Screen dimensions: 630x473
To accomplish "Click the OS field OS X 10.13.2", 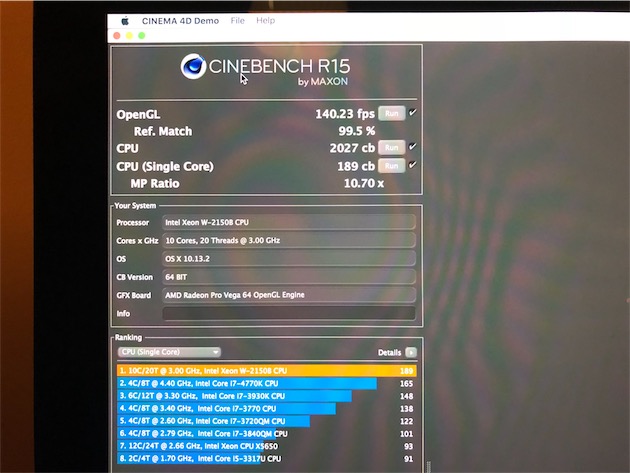I will pos(289,258).
